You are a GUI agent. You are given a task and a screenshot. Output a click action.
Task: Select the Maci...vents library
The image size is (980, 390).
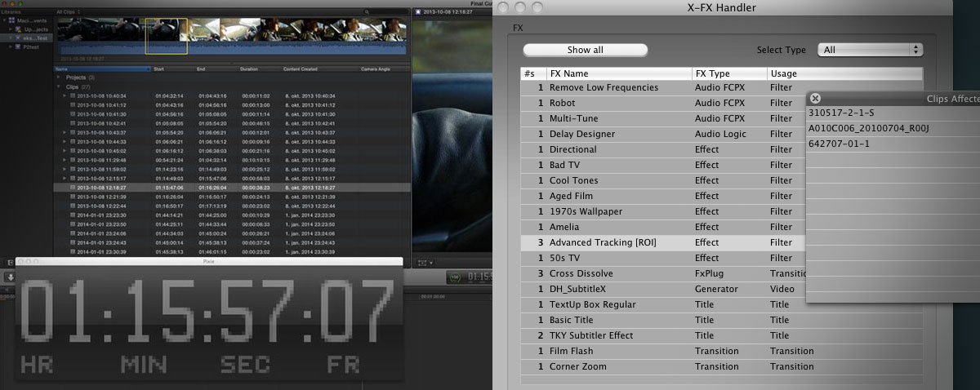(24, 20)
